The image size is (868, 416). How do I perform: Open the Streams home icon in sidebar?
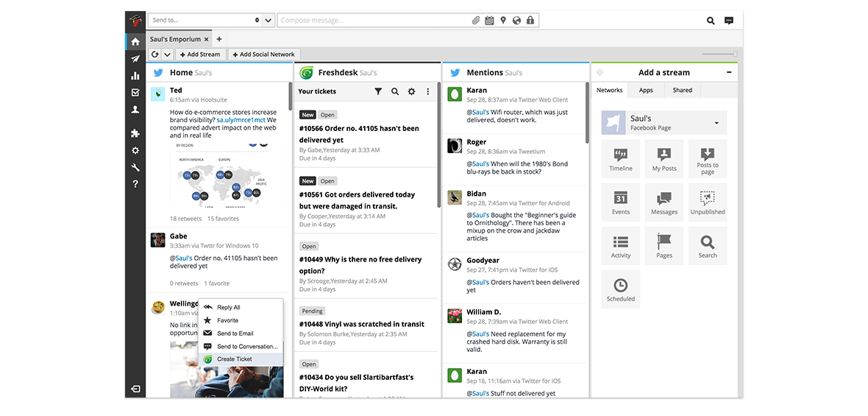pyautogui.click(x=135, y=41)
